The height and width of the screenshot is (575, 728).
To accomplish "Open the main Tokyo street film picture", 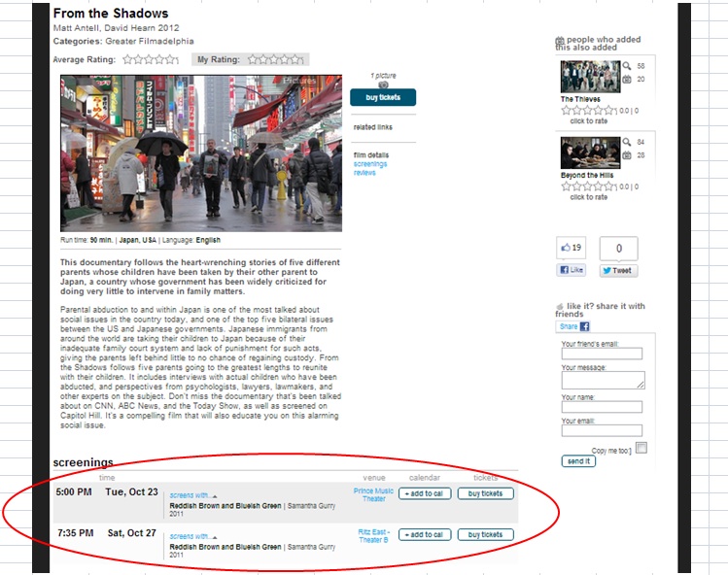I will (x=201, y=153).
